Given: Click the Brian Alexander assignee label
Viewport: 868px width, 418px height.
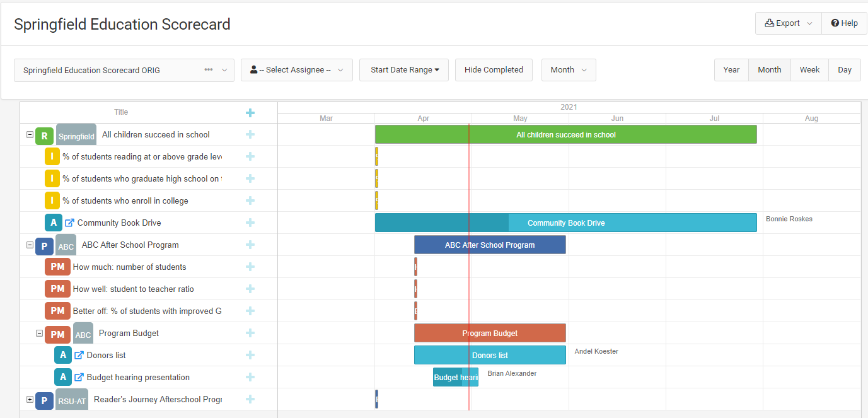Looking at the screenshot, I should click(512, 373).
